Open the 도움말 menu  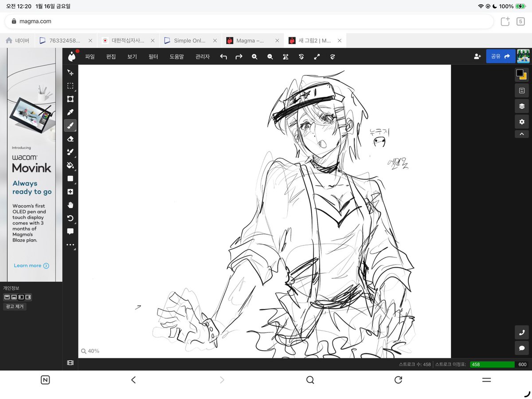(x=177, y=57)
